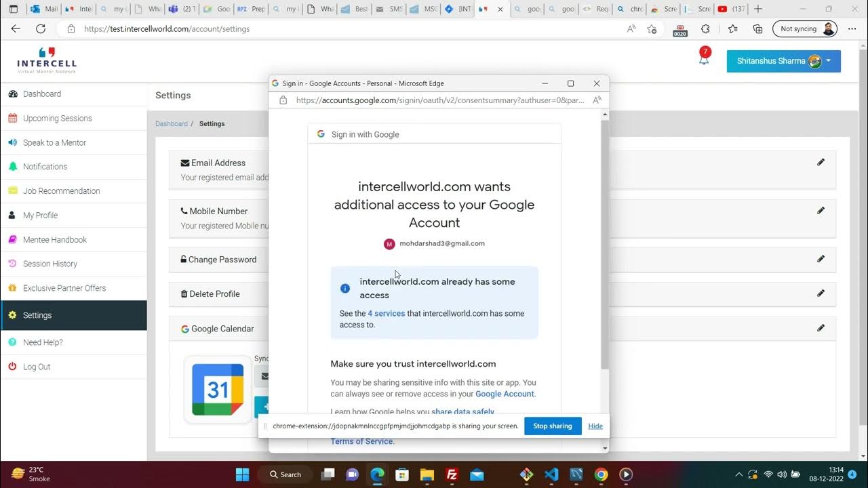Open the Google Account link in the popup
Viewport: 868px width, 488px height.
click(505, 394)
